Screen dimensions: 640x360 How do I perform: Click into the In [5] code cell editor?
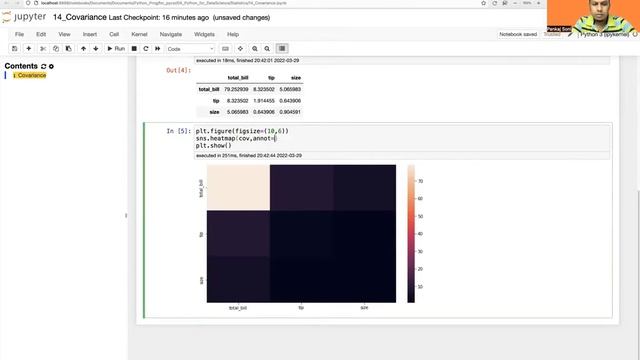[402, 138]
